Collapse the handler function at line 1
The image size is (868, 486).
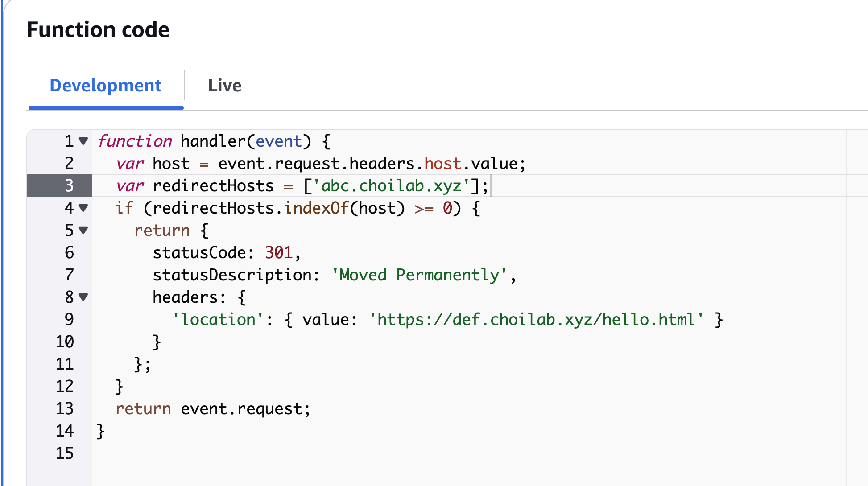[x=83, y=141]
